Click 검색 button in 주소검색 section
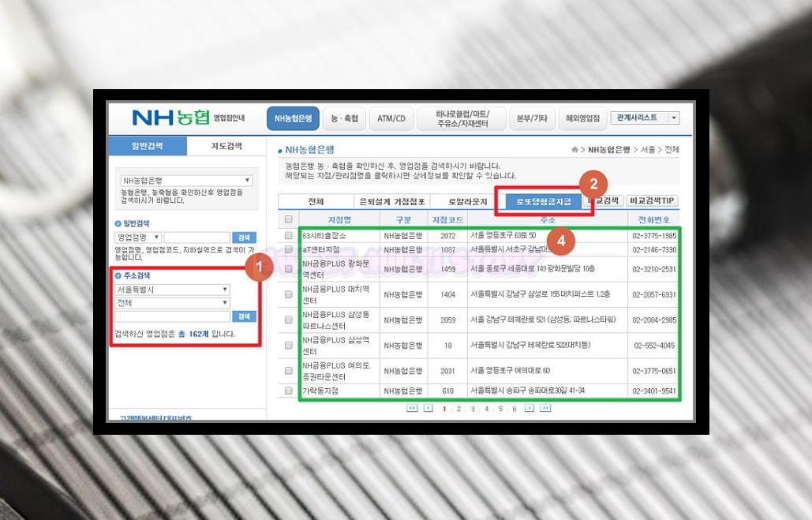The height and width of the screenshot is (520, 812). (244, 316)
